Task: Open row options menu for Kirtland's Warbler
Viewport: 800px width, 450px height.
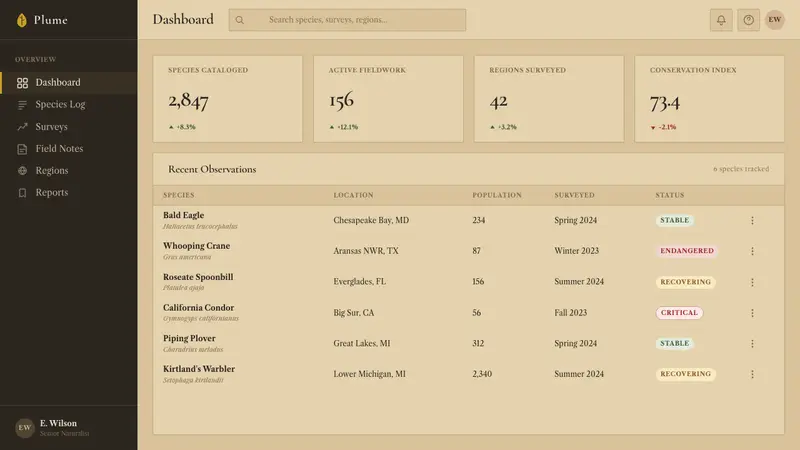Action: point(752,374)
